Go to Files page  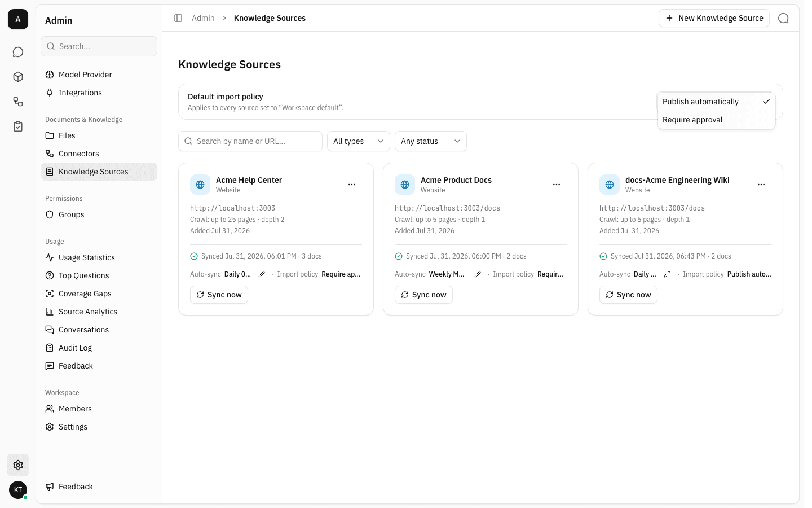pos(99,135)
